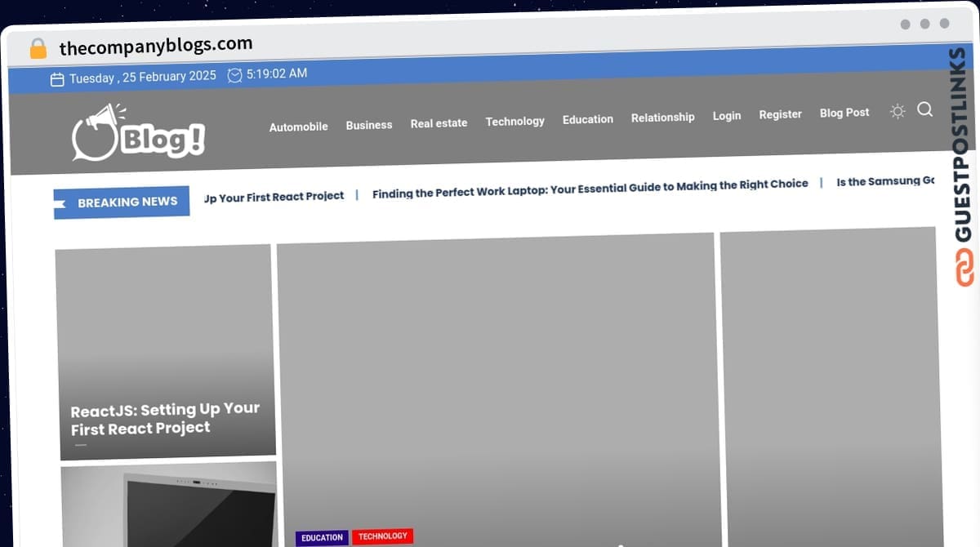Click the Login link
This screenshot has width=980, height=547.
pos(726,116)
